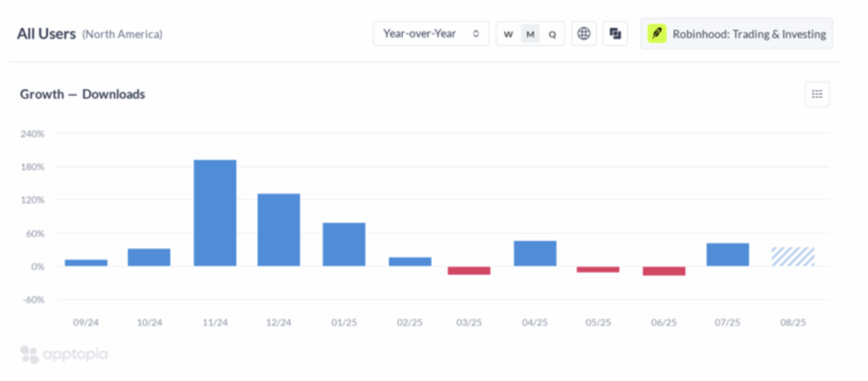
Task: Click the tall 11/24 downloads bar
Action: click(215, 213)
